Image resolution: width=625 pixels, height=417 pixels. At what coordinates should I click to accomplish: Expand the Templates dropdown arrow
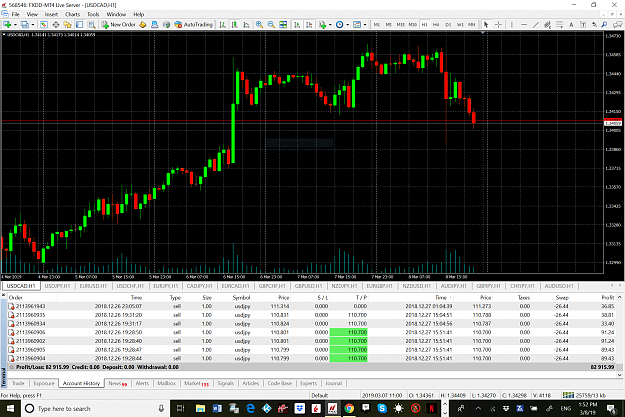(365, 25)
